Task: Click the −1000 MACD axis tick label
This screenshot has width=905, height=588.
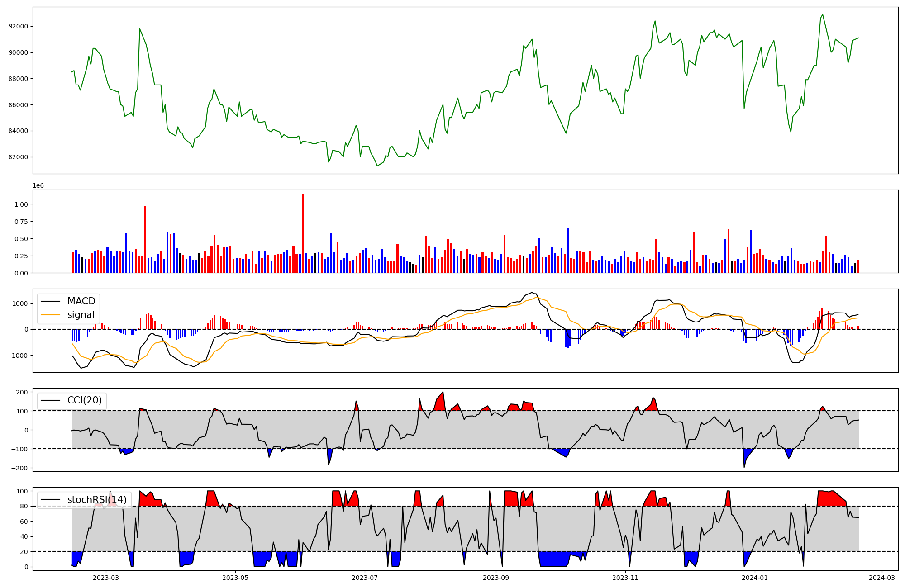Action: 17,356
